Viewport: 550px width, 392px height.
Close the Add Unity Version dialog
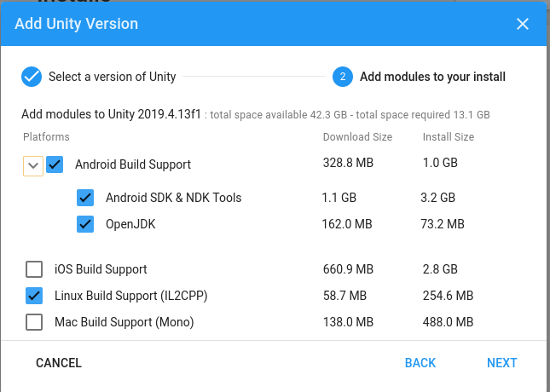[523, 24]
